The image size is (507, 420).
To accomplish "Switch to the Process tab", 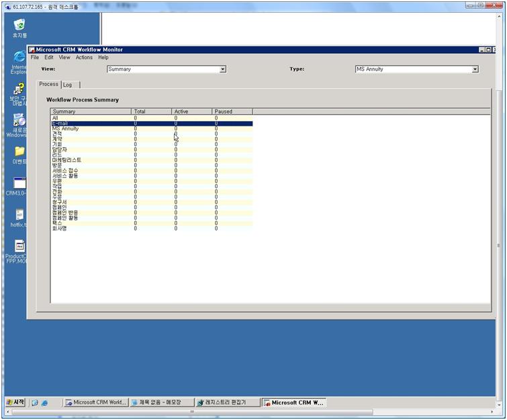I will tap(48, 84).
